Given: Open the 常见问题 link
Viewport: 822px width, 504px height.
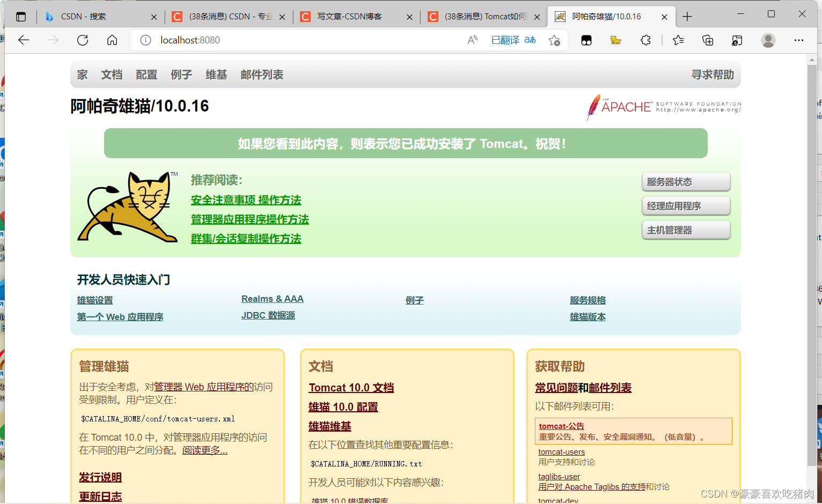Looking at the screenshot, I should [556, 388].
